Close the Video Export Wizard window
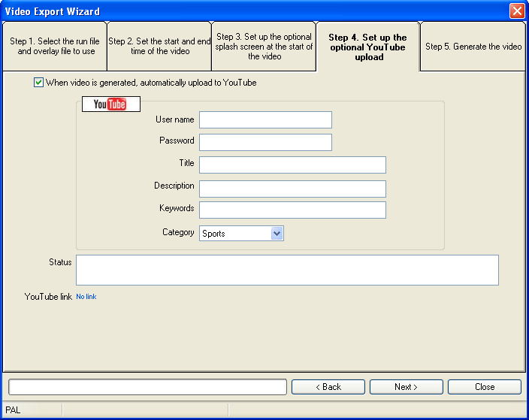The height and width of the screenshot is (420, 529). [x=517, y=11]
